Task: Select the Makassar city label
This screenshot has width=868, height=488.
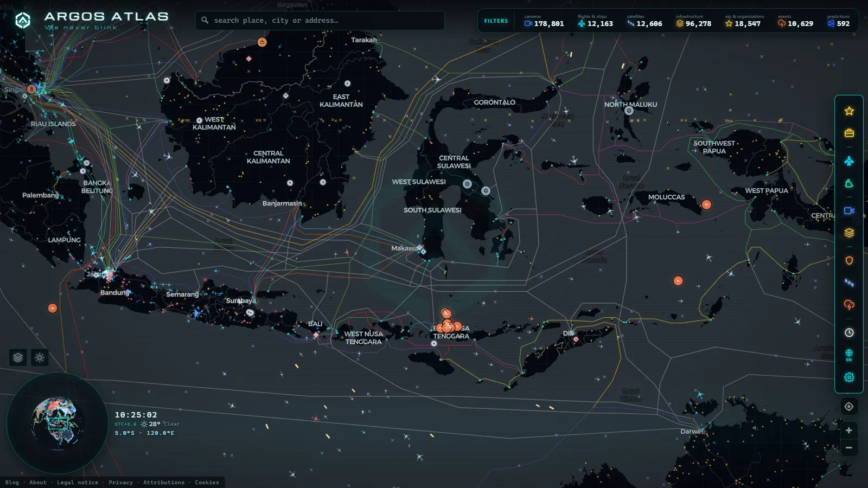Action: pyautogui.click(x=405, y=248)
